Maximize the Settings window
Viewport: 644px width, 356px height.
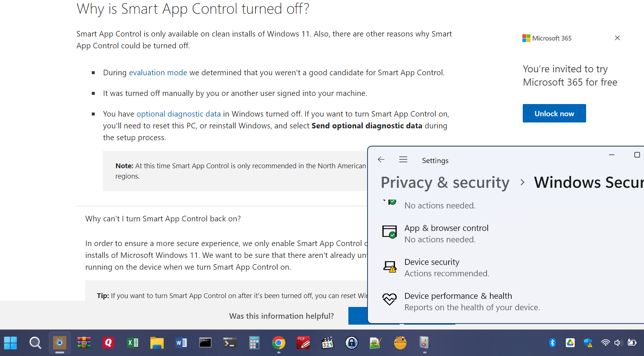pyautogui.click(x=637, y=155)
